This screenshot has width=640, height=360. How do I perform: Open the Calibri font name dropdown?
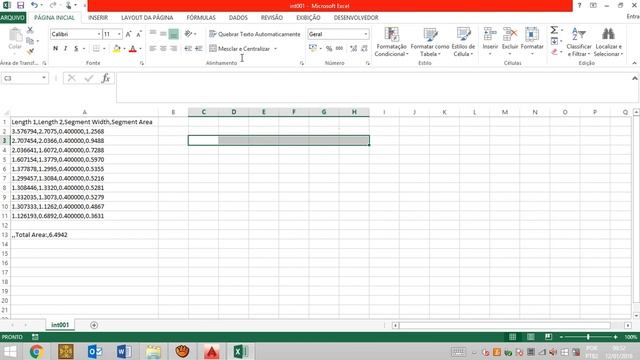pyautogui.click(x=99, y=34)
